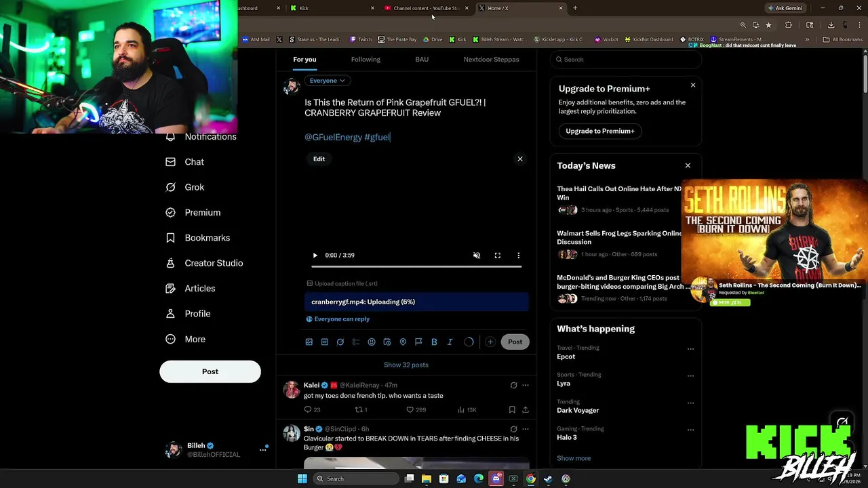Click Grok explain icon on Sin's post

click(x=513, y=430)
